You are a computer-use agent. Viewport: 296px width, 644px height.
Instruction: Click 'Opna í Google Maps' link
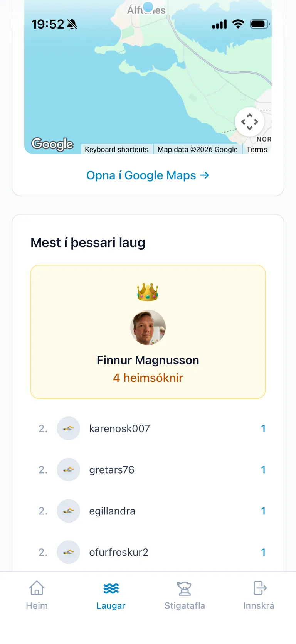tap(148, 175)
